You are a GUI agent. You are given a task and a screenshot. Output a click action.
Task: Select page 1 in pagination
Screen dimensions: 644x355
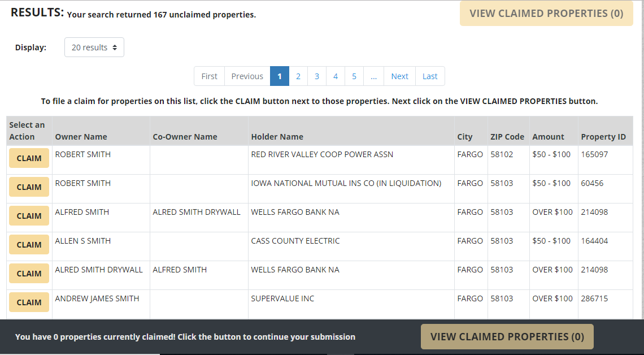pos(279,76)
